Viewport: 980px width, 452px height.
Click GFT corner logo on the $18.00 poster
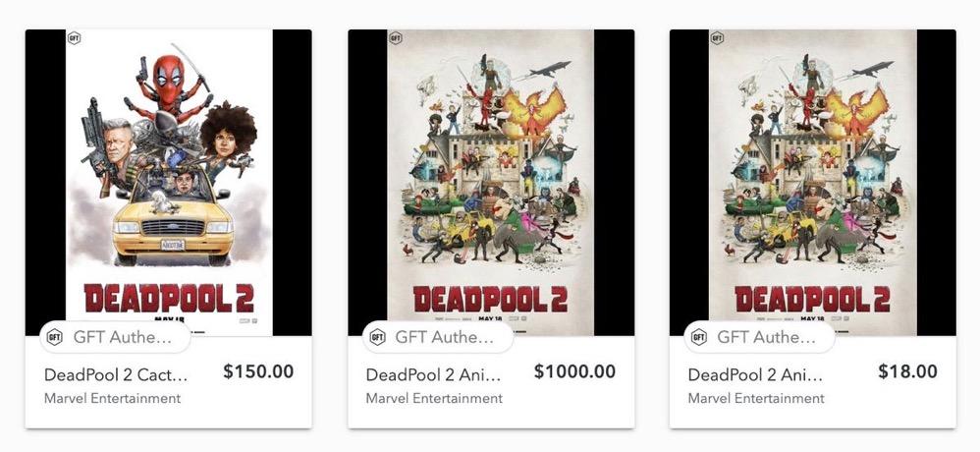pos(717,38)
